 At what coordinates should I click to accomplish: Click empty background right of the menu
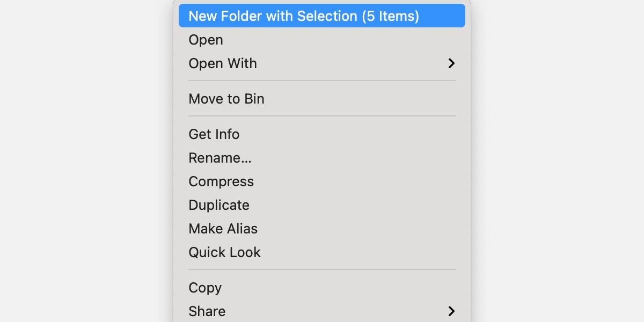click(558, 161)
